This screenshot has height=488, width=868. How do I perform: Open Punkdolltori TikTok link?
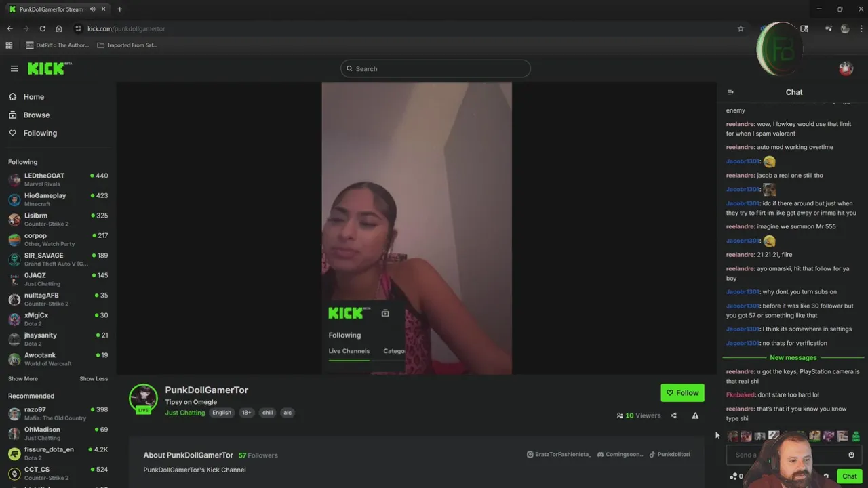[x=669, y=455]
